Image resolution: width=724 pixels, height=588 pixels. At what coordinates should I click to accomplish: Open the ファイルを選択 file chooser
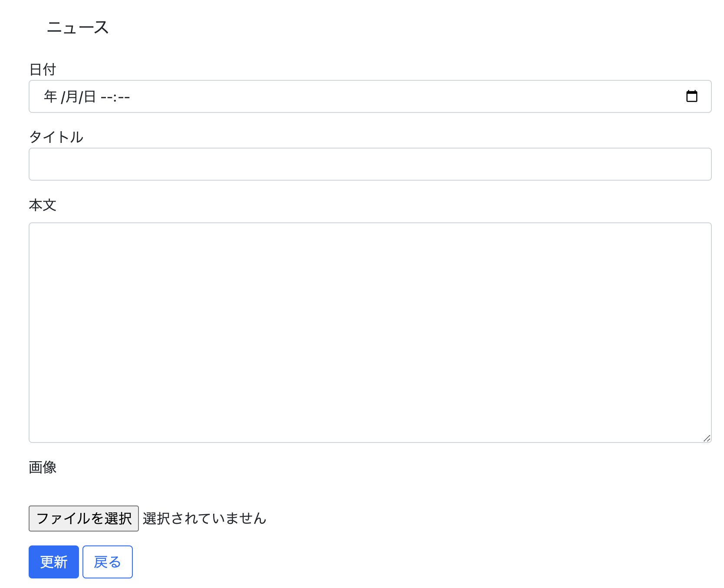point(84,518)
